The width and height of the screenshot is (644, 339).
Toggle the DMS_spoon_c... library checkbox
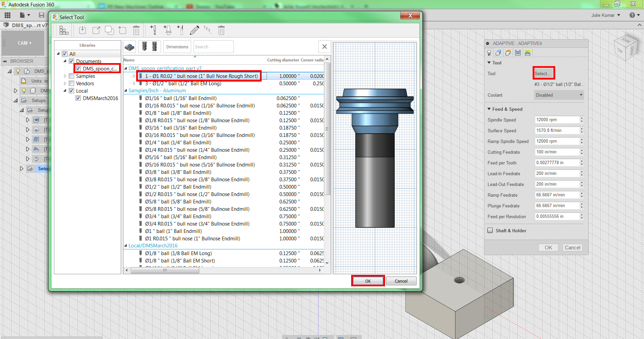point(78,68)
